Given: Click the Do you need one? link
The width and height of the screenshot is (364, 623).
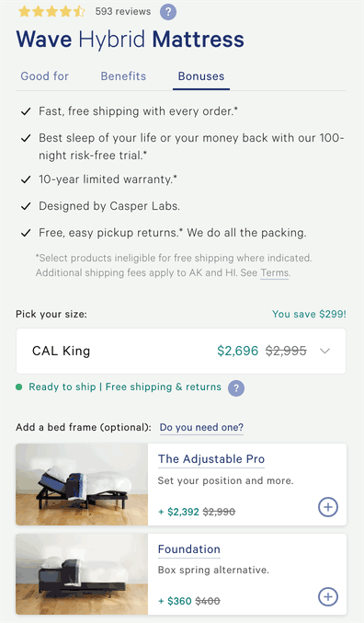Looking at the screenshot, I should tap(201, 428).
